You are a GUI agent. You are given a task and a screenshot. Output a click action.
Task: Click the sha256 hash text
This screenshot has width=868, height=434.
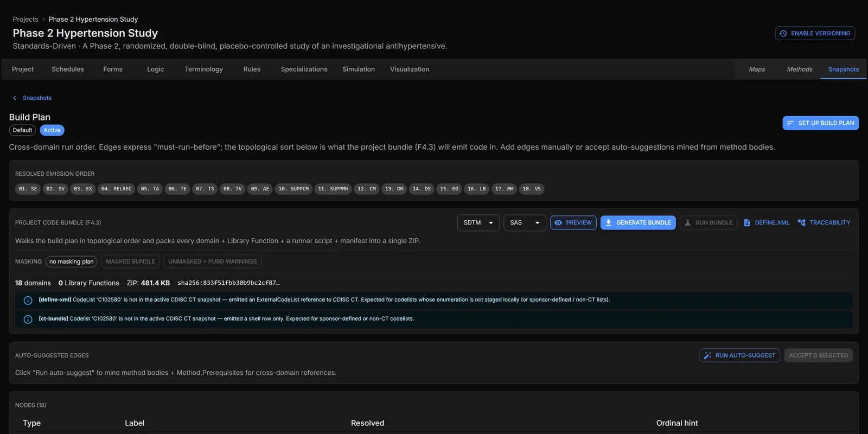click(228, 283)
